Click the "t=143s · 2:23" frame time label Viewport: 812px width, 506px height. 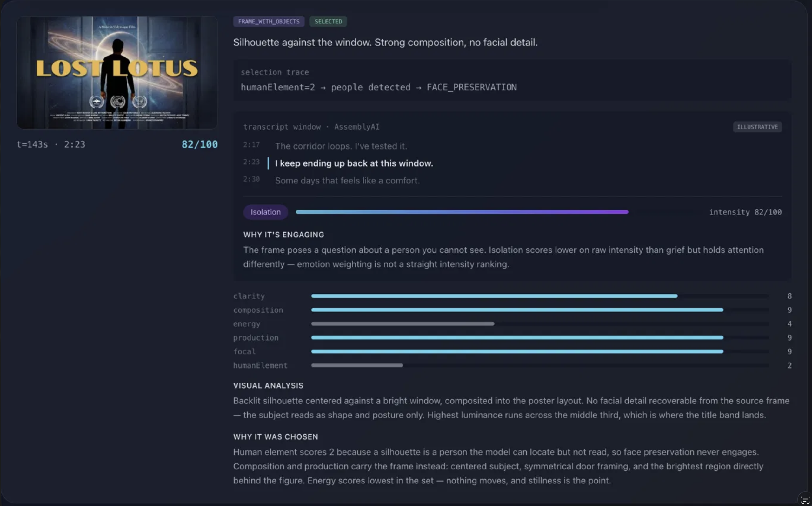(51, 144)
